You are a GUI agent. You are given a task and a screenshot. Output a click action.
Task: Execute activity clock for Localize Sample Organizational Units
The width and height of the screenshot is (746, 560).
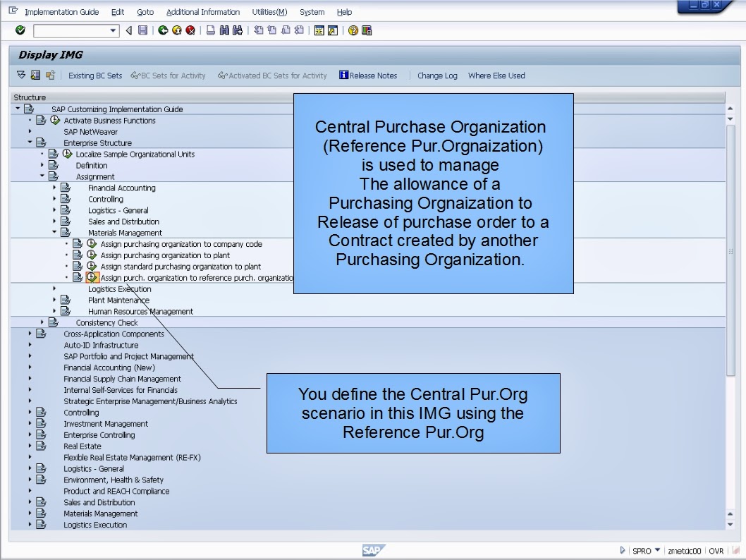coord(68,154)
